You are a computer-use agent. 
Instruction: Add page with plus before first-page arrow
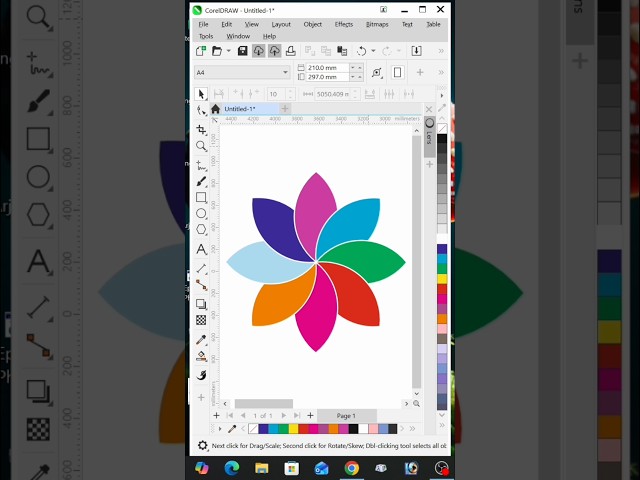click(216, 416)
